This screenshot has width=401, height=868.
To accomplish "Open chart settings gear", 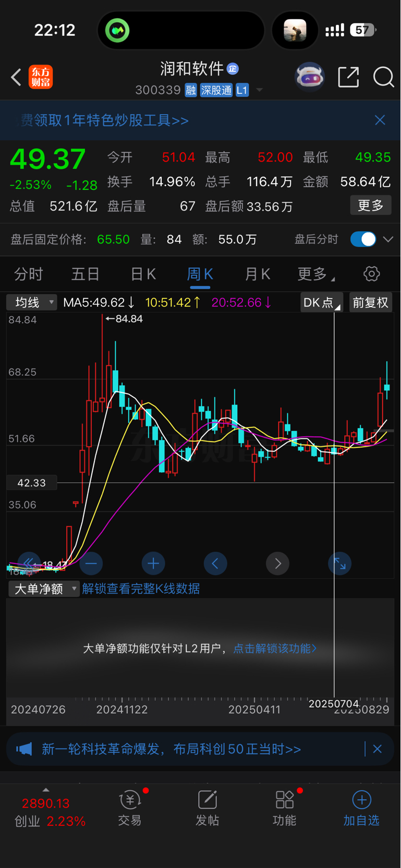I will click(x=371, y=274).
